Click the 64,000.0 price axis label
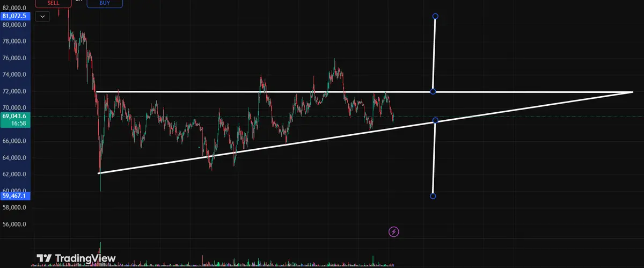The image size is (644, 268). (14, 158)
